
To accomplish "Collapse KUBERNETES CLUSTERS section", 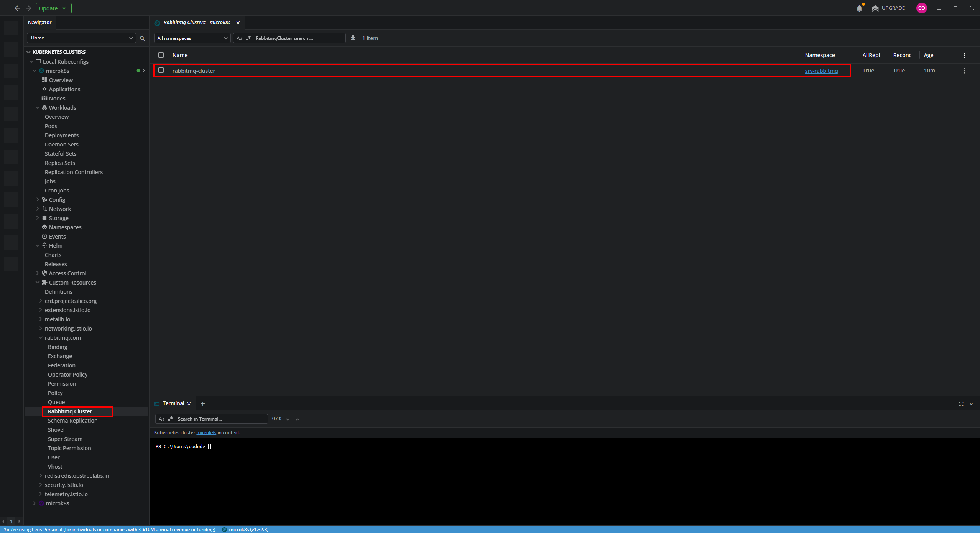I will (28, 52).
